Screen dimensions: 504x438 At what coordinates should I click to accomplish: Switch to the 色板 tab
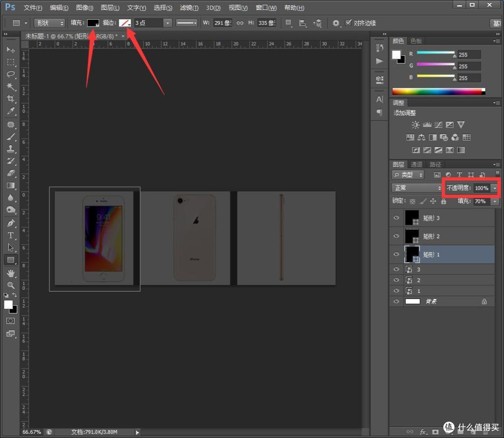click(x=416, y=41)
